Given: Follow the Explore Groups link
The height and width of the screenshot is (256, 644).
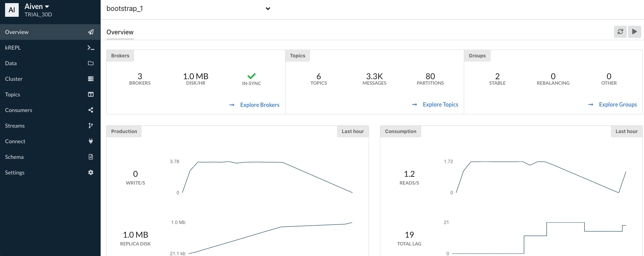Looking at the screenshot, I should [x=617, y=105].
